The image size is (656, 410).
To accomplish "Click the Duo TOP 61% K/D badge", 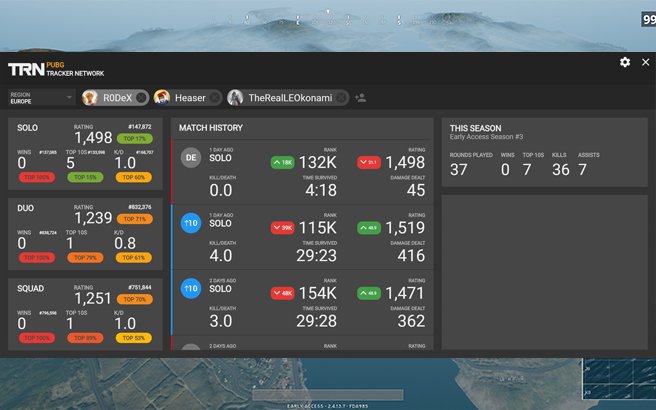I will click(133, 258).
